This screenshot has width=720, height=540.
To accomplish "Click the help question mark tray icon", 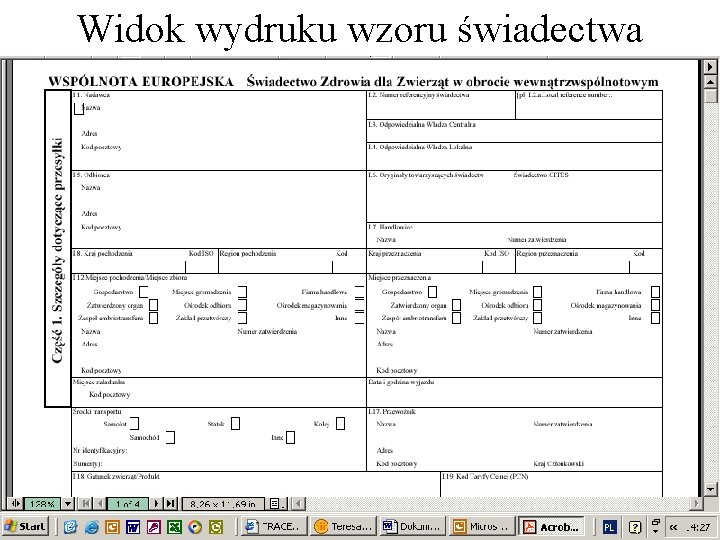I will coord(635,527).
